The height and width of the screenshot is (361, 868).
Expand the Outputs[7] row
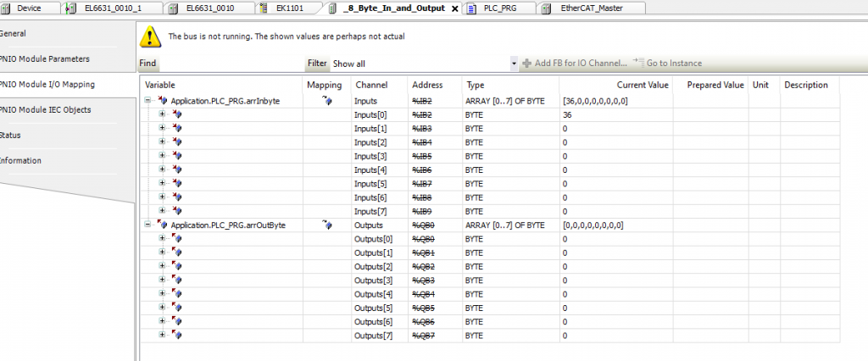point(162,336)
